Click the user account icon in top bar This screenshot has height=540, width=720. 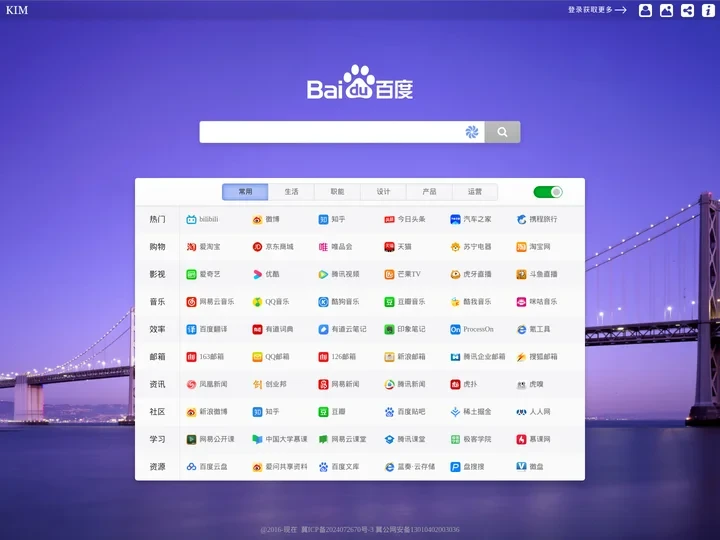pos(645,10)
